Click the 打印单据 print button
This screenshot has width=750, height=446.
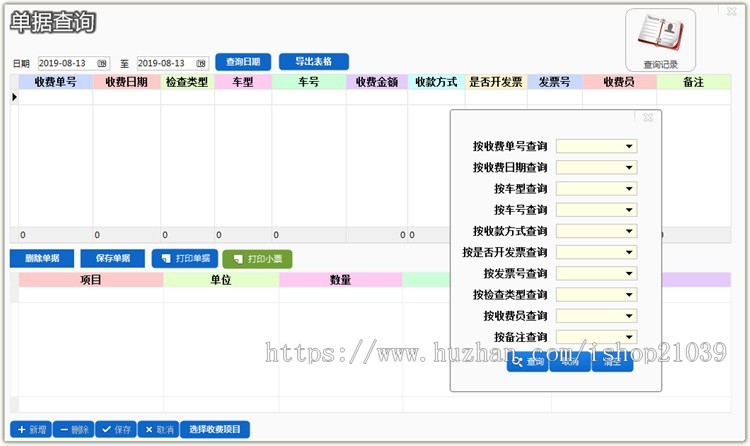185,258
